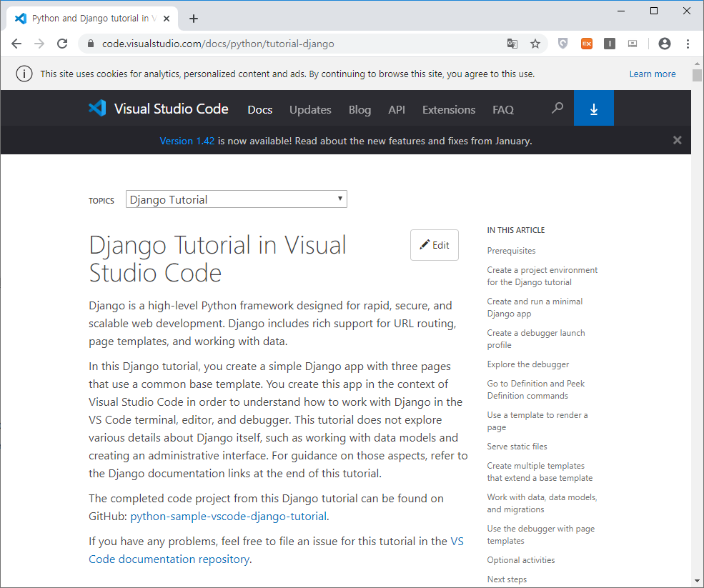This screenshot has width=704, height=588.
Task: Select the Python and Django tutorial tab
Action: point(92,19)
